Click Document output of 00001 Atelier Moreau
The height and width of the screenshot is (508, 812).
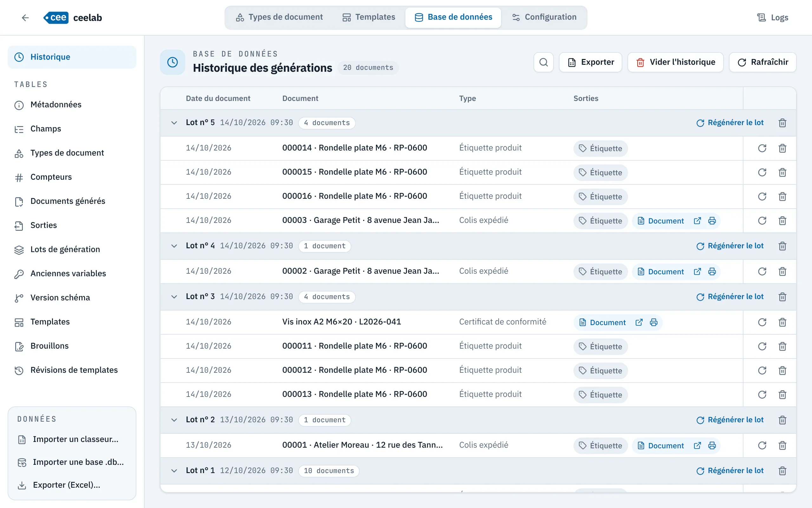click(x=660, y=445)
